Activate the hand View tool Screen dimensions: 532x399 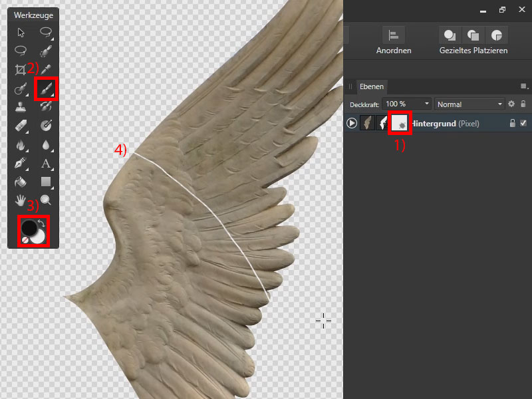click(x=21, y=200)
